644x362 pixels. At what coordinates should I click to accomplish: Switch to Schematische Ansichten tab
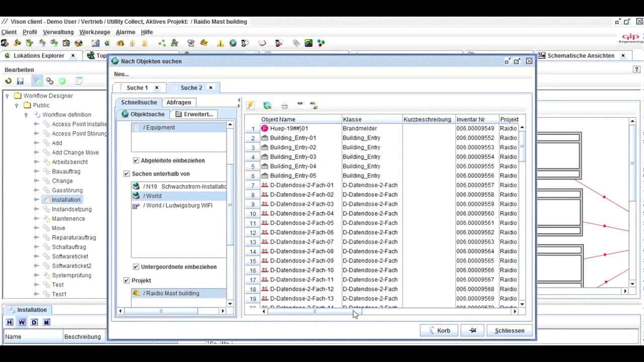click(x=581, y=56)
